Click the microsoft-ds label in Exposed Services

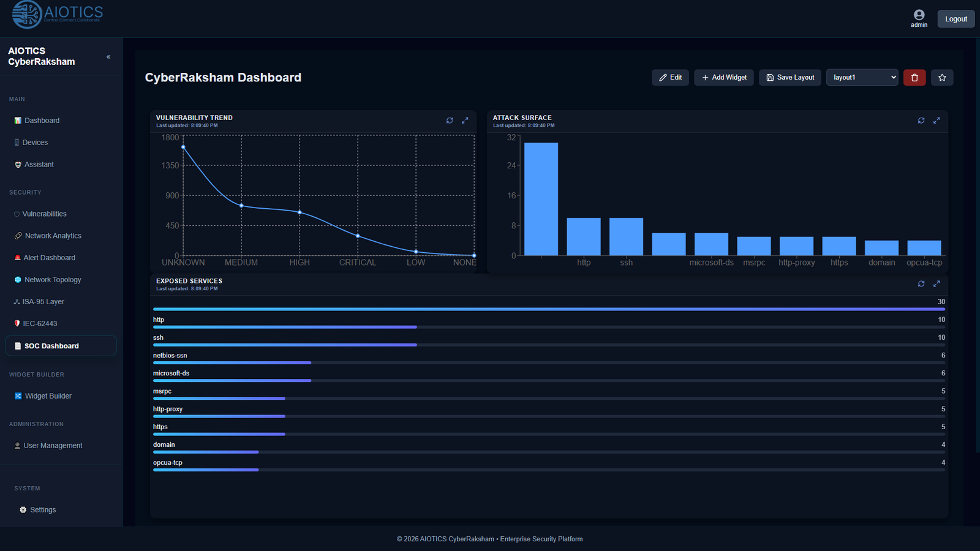pos(171,373)
